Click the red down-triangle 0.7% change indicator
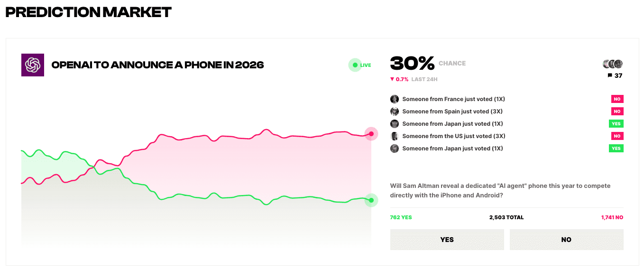 pyautogui.click(x=399, y=79)
